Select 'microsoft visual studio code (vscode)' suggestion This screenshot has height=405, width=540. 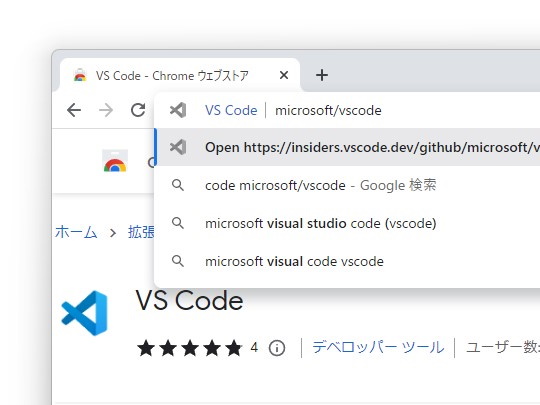pos(347,223)
